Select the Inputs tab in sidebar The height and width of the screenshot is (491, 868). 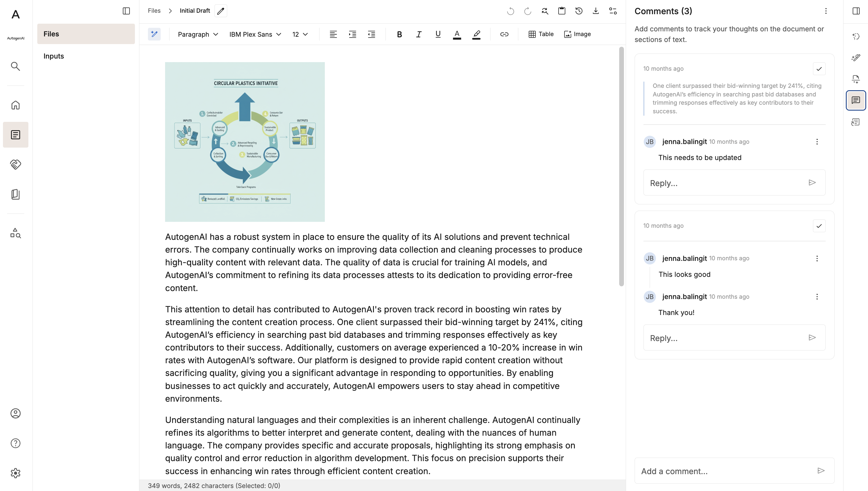(x=86, y=56)
